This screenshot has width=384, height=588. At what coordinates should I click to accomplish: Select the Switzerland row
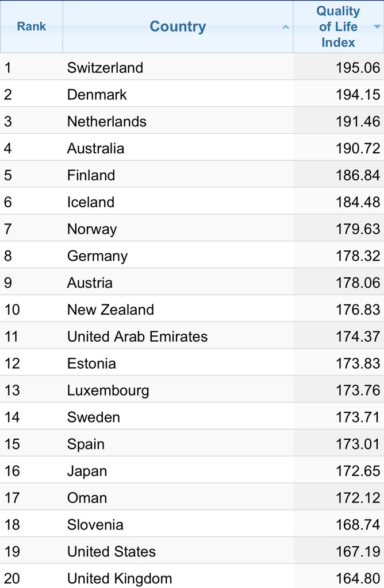pyautogui.click(x=192, y=68)
